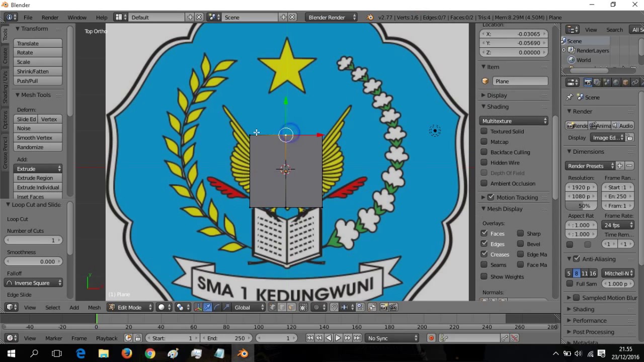Screen dimensions: 644x362
Task: Uncheck the Faces overlay checkbox
Action: pos(484,233)
